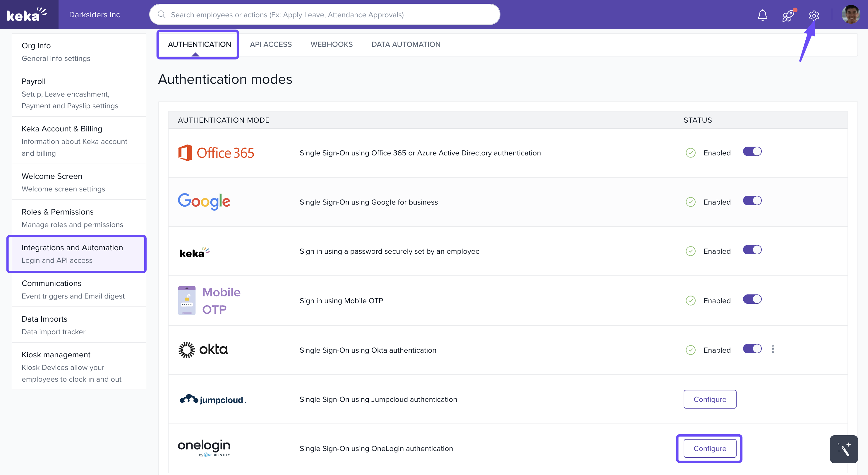868x475 pixels.
Task: Open Okta three-dot options menu
Action: [773, 349]
